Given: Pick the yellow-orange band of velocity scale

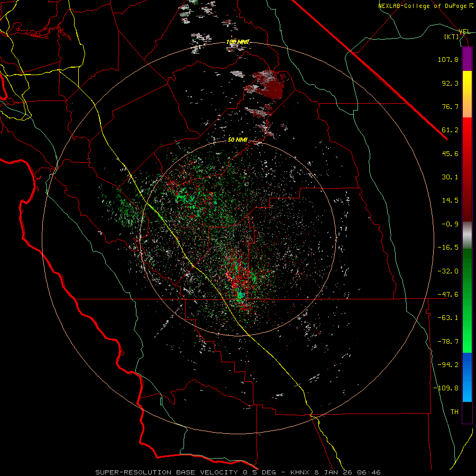Looking at the screenshot, I should (467, 94).
